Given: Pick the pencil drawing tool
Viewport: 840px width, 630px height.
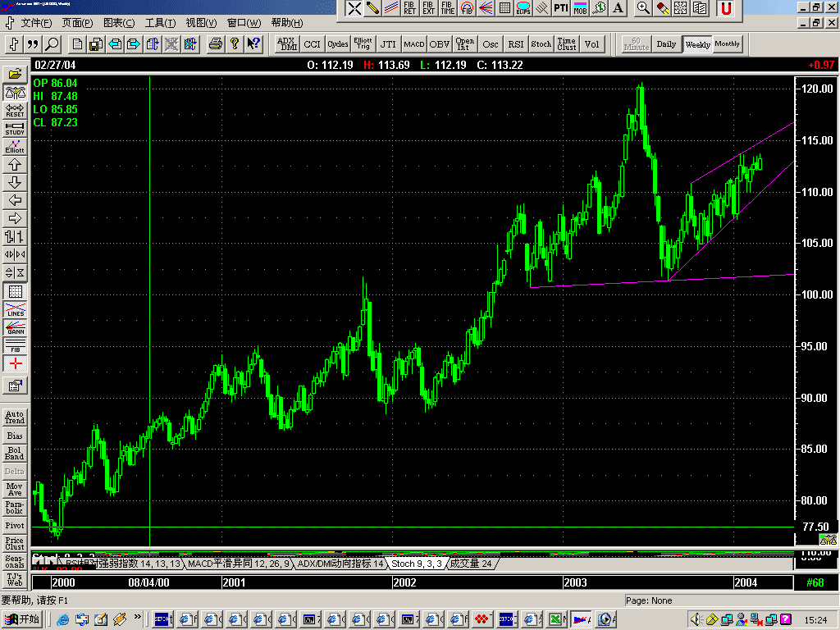Looking at the screenshot, I should click(372, 8).
